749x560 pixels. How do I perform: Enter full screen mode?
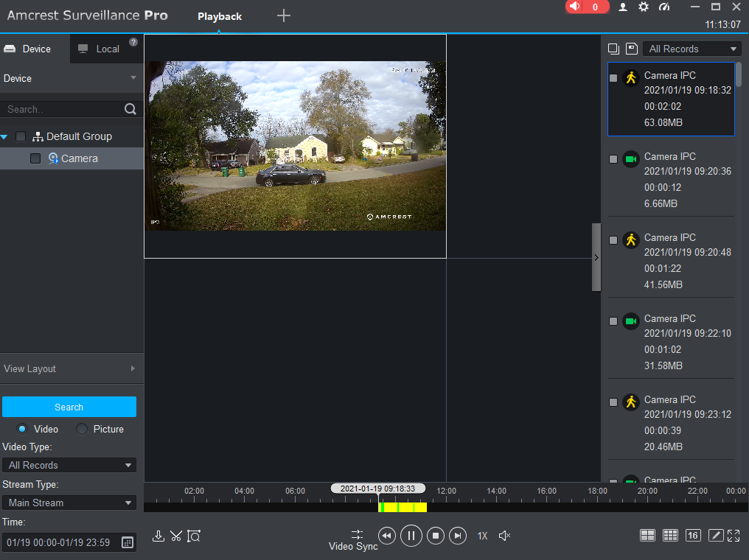click(734, 536)
